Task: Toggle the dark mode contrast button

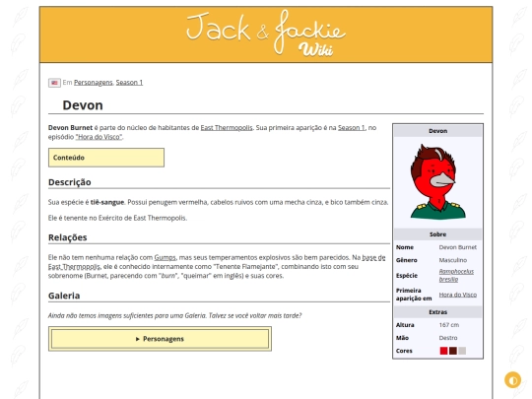Action: tap(512, 380)
